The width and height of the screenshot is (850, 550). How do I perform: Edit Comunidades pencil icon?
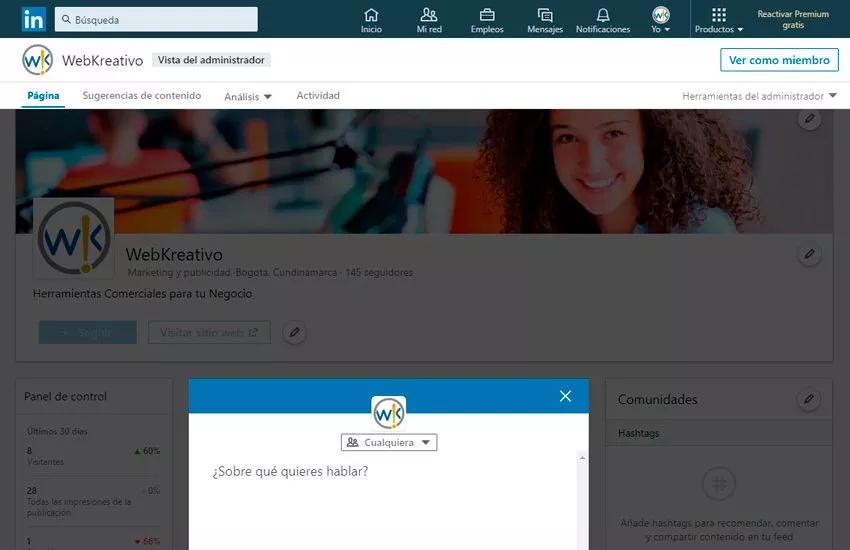[x=809, y=399]
